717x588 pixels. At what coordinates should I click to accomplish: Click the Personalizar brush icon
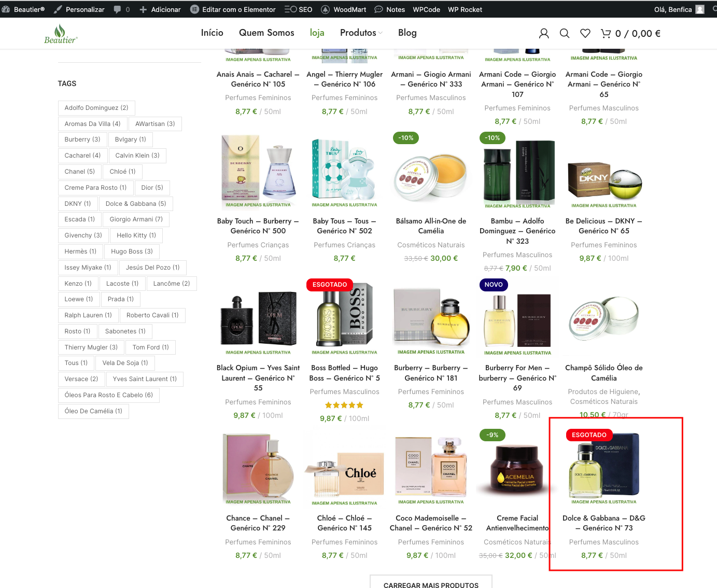coord(58,9)
